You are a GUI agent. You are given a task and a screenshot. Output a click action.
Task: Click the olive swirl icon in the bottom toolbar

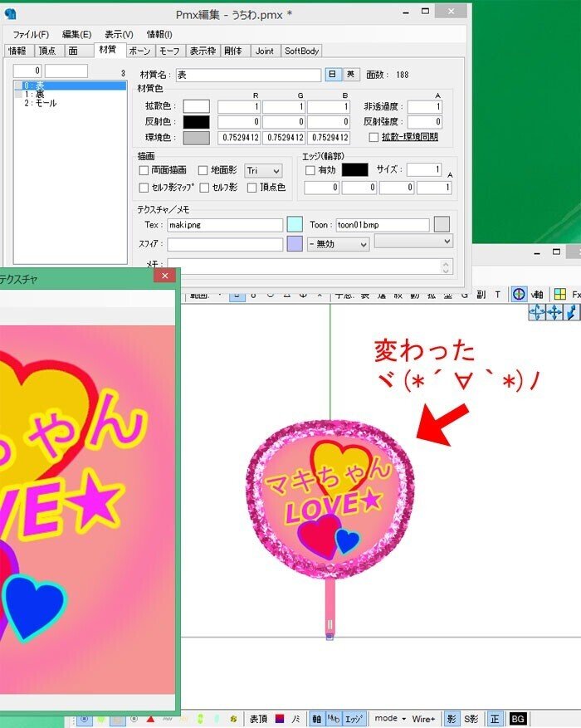pos(233,719)
